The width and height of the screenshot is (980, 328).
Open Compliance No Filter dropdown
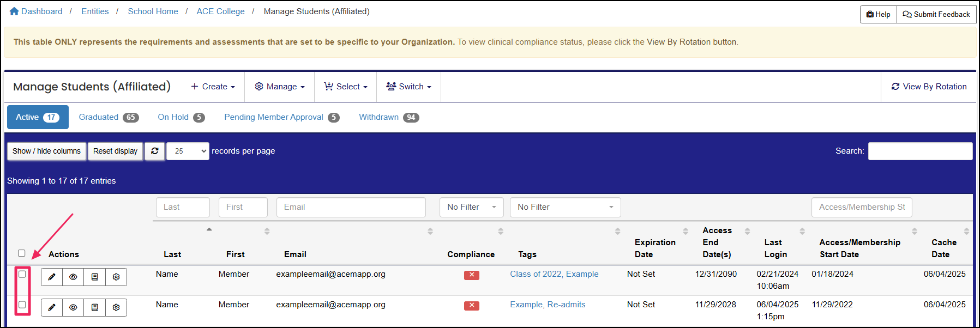[472, 207]
